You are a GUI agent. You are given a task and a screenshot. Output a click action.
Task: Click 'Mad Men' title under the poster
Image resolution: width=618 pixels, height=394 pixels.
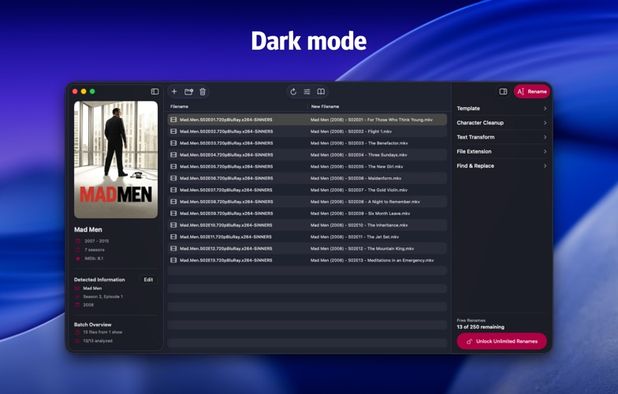click(x=88, y=229)
